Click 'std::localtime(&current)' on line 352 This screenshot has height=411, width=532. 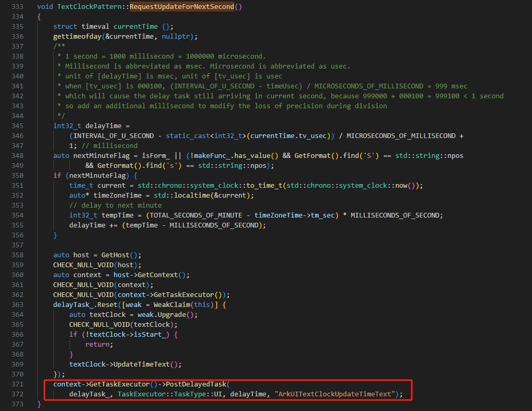coord(202,196)
